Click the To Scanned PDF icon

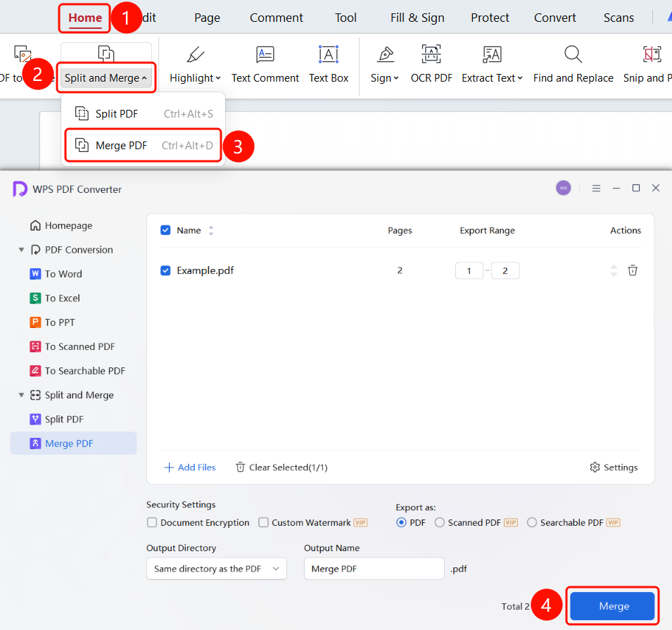[35, 346]
